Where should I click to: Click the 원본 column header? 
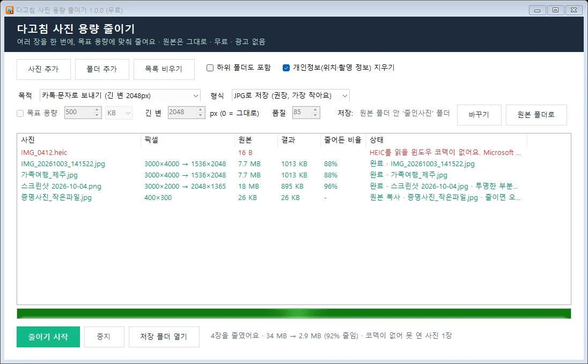pos(256,140)
